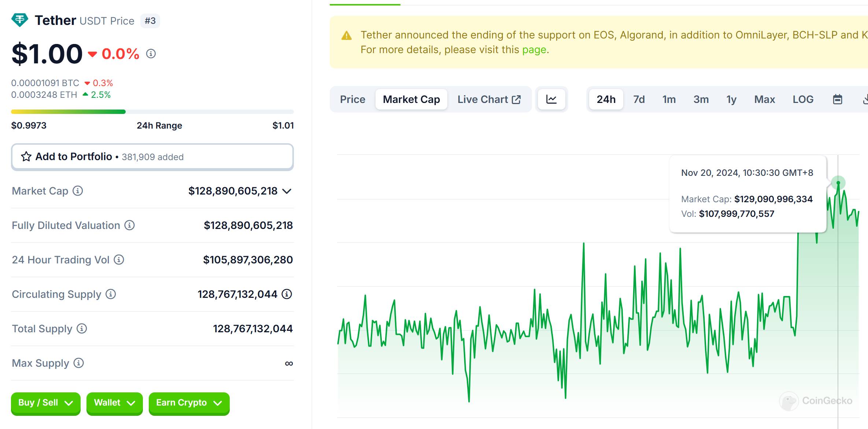The height and width of the screenshot is (429, 868).
Task: Open Max Supply info icon
Action: coord(79,363)
